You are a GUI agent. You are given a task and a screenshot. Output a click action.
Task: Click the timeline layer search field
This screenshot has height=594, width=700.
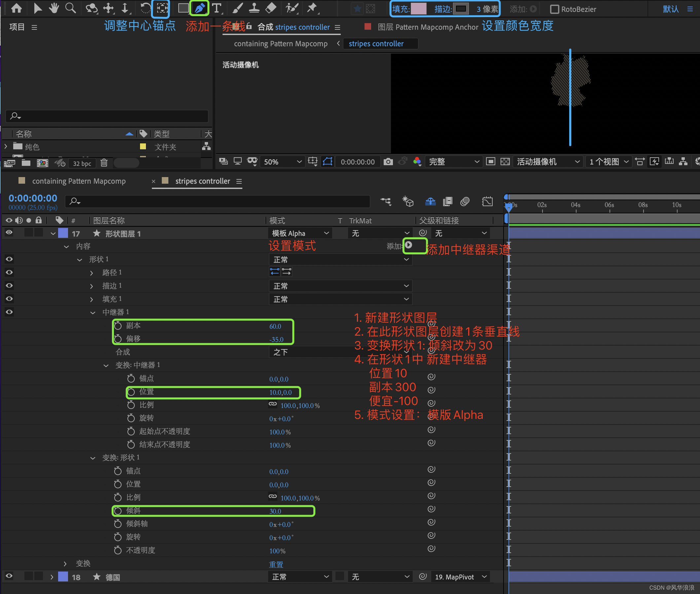(x=219, y=202)
